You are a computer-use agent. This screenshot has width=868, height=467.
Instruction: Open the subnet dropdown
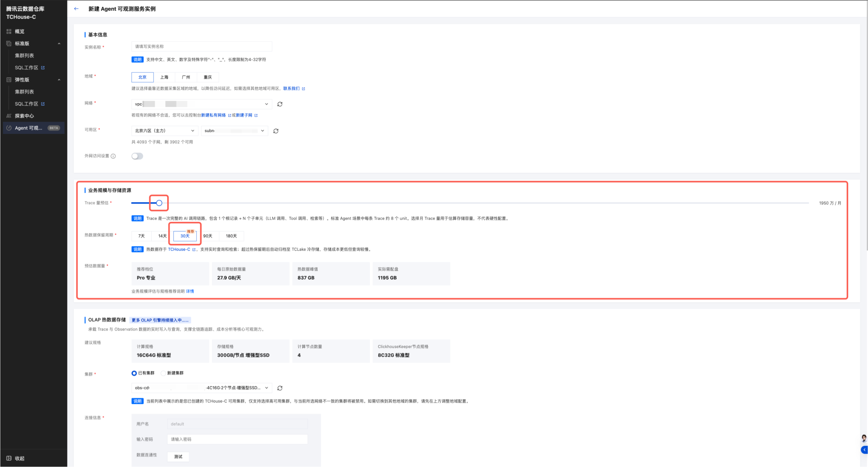tap(235, 131)
